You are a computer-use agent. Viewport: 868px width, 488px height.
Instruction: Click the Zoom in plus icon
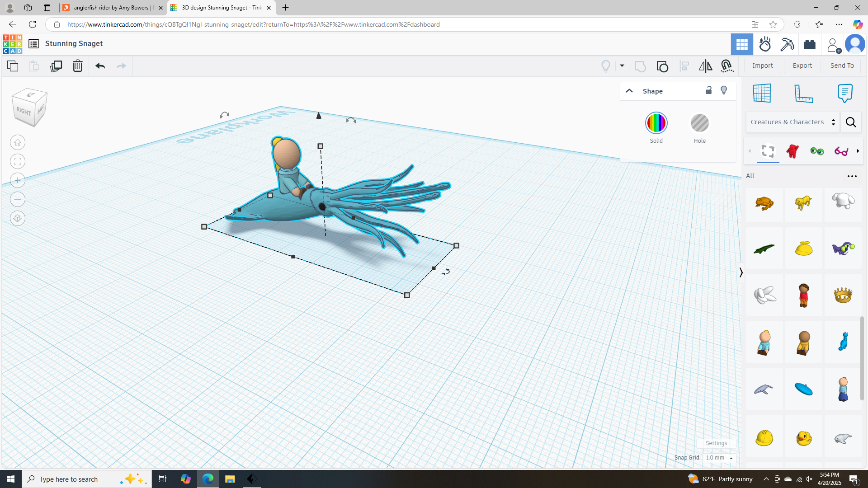[x=18, y=180]
